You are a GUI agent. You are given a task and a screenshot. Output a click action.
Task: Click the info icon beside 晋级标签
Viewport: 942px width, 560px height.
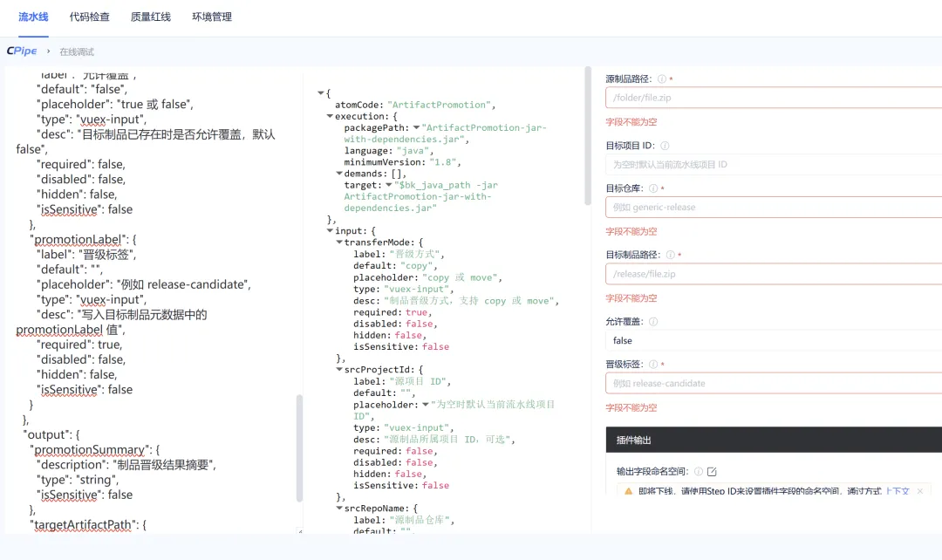click(x=653, y=364)
